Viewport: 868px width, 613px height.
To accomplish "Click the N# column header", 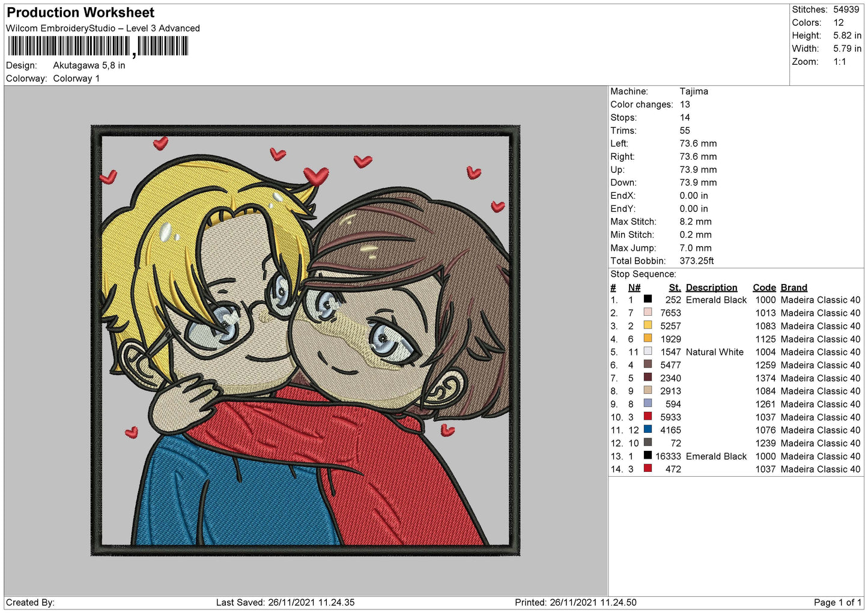I will 634,288.
